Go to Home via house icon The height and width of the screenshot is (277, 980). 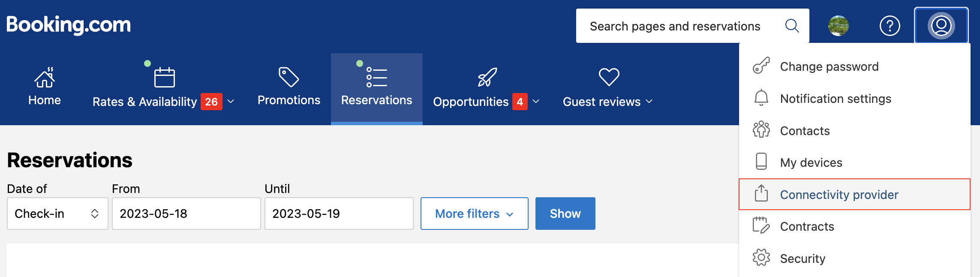(45, 78)
